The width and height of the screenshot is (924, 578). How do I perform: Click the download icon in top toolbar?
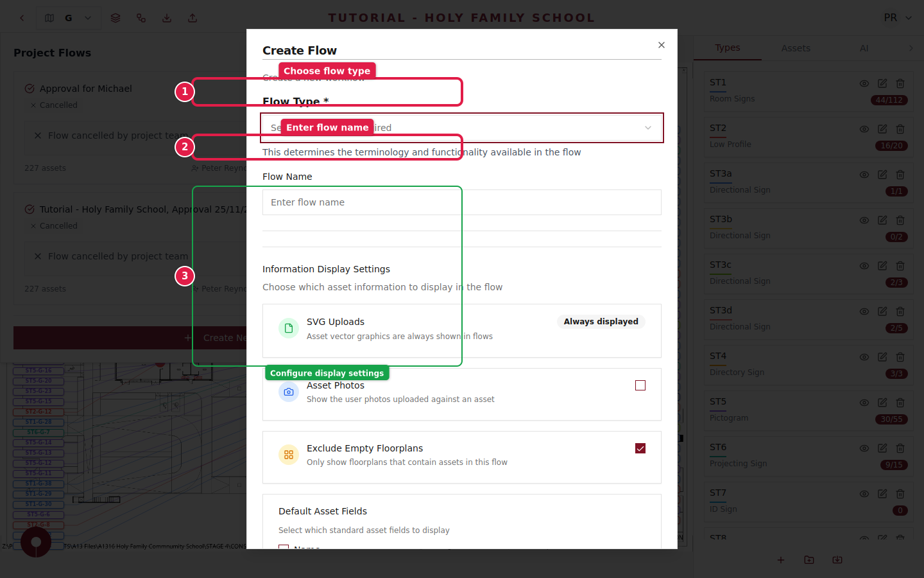[167, 18]
